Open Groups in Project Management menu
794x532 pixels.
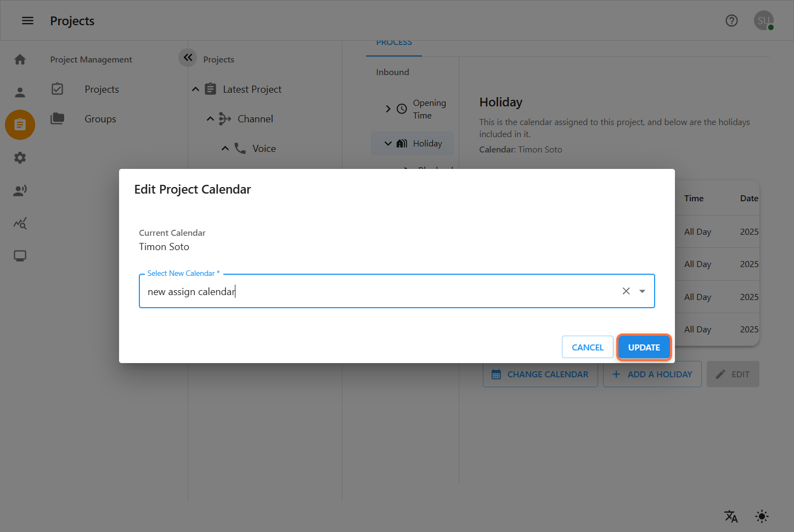[100, 119]
